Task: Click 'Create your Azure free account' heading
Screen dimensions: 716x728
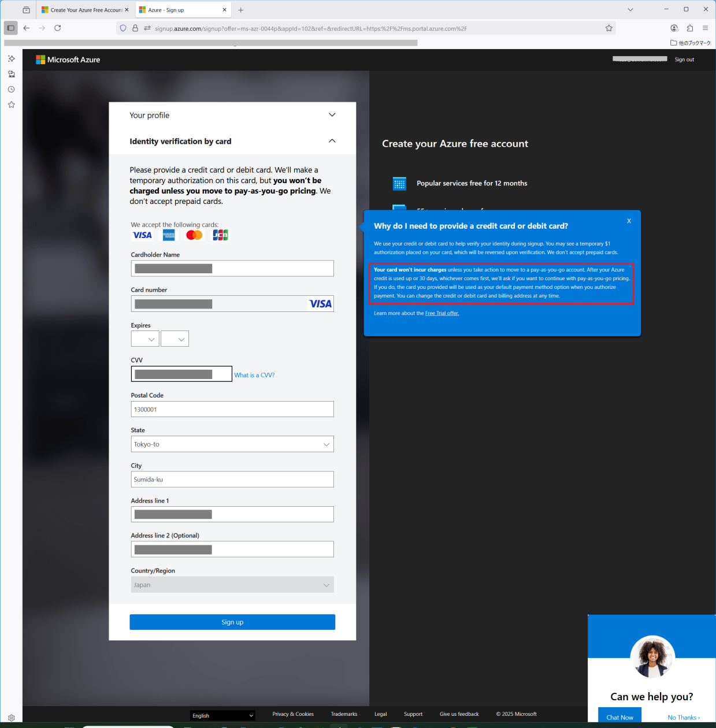Action: pyautogui.click(x=455, y=144)
